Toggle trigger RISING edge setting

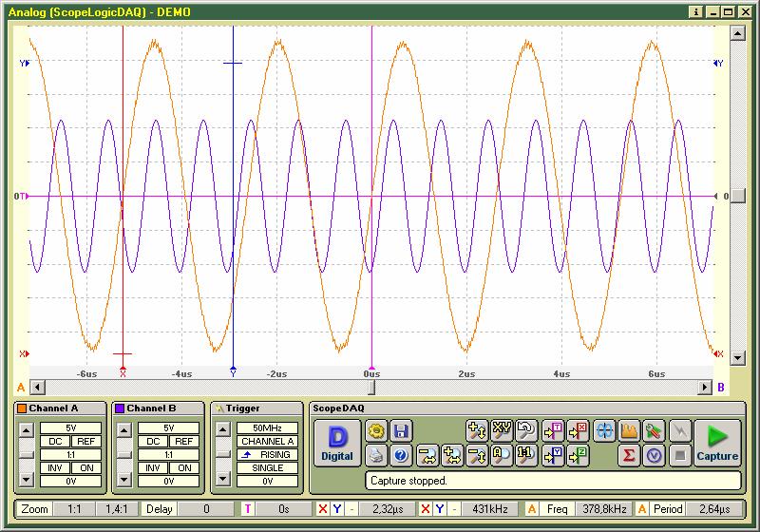(267, 454)
